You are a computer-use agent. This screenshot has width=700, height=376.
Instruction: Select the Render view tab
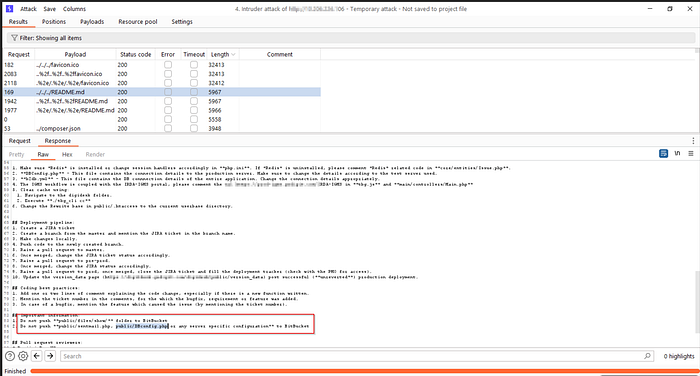(95, 155)
